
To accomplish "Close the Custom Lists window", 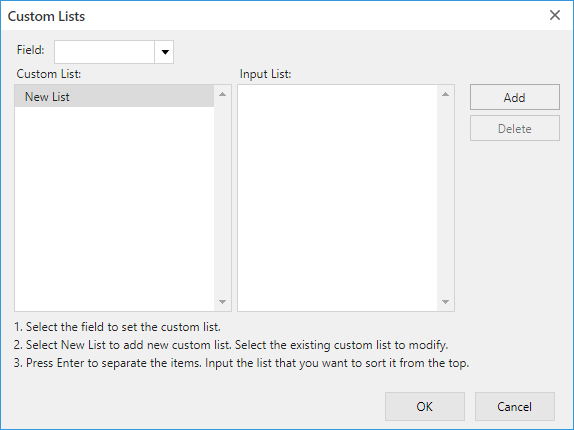I will tap(555, 15).
